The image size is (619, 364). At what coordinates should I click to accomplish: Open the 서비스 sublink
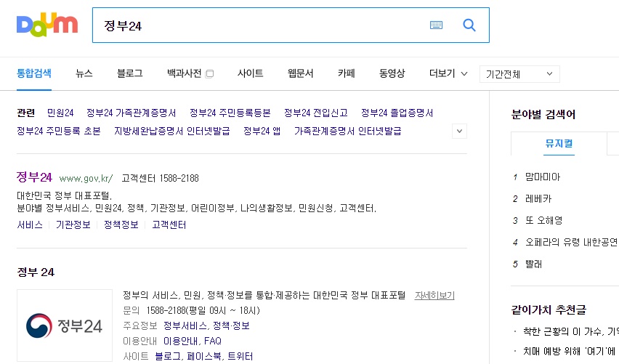pos(30,225)
